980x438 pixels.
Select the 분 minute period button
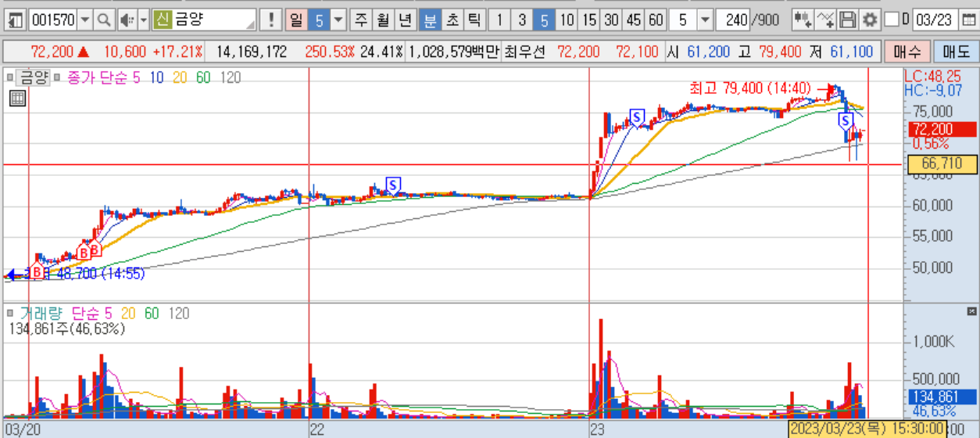(429, 20)
